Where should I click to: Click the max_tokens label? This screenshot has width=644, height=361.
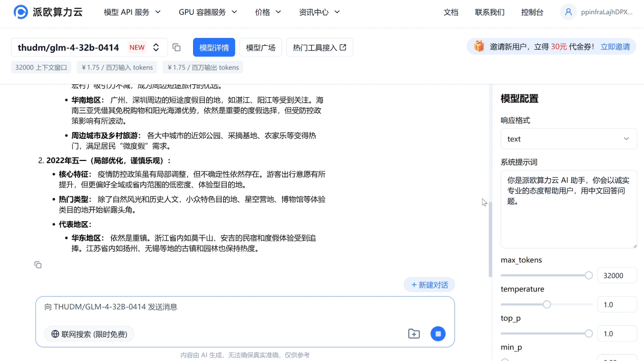(521, 260)
